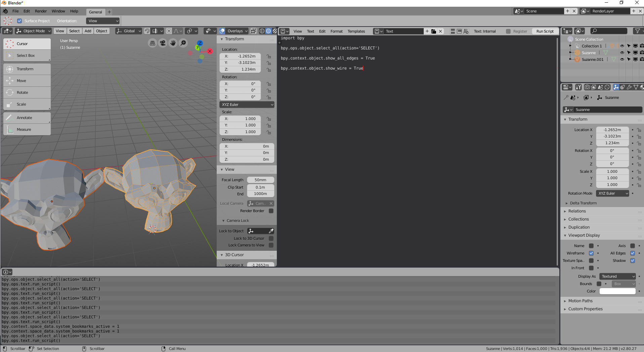The width and height of the screenshot is (644, 352).
Task: Collapse Camera Lock subpanel
Action: coord(238,221)
